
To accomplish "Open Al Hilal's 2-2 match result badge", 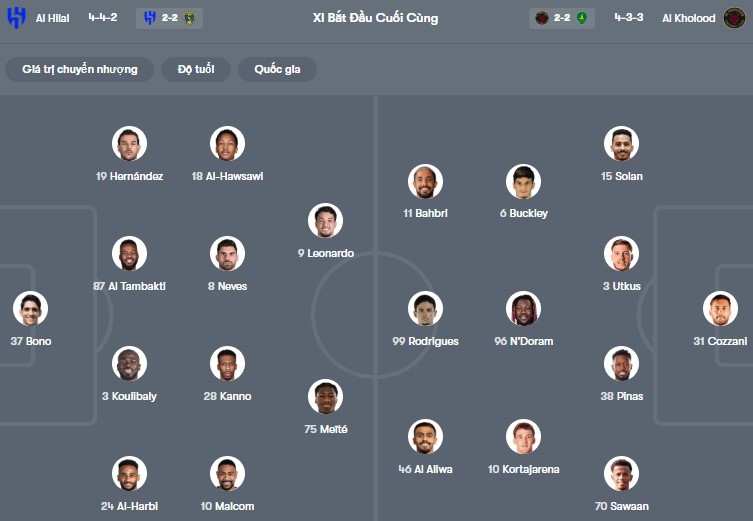I will click(x=170, y=18).
